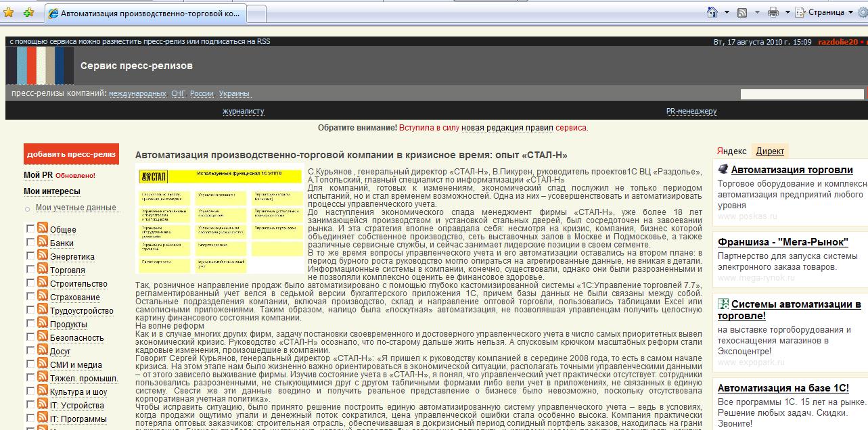Expand the Print button dropdown arrow
Screen dimensions: 868x430
(788, 13)
